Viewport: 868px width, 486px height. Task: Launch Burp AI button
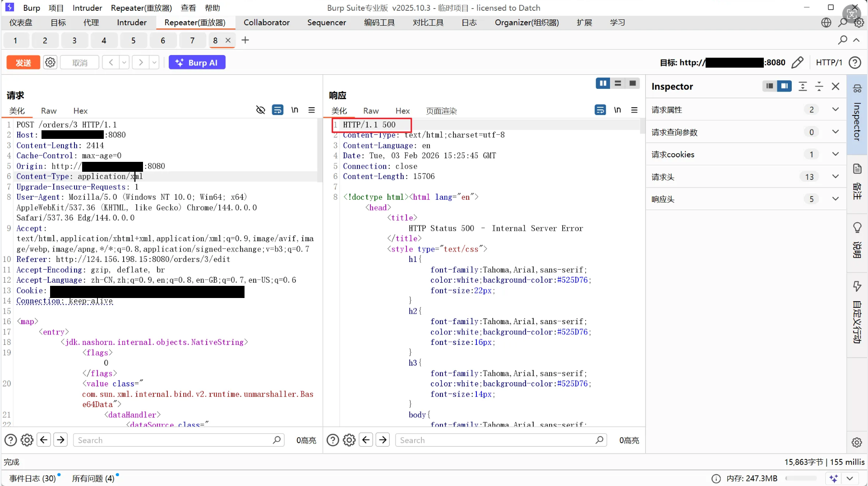(x=197, y=62)
